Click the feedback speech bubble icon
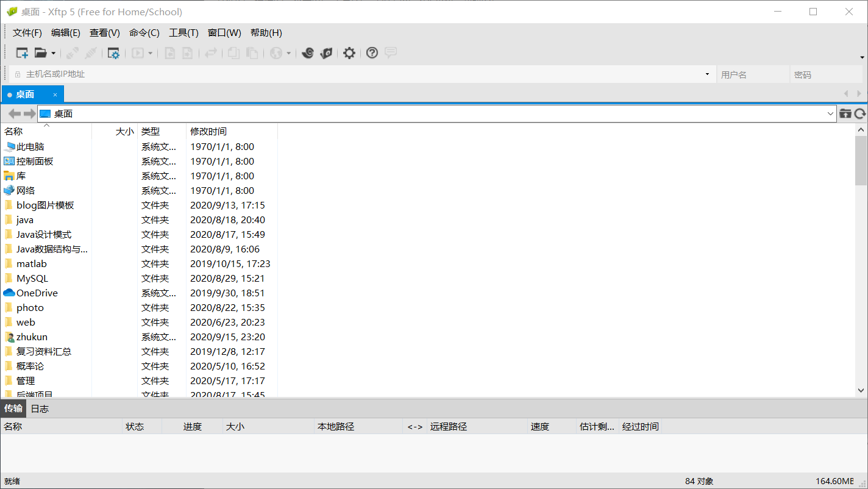Image resolution: width=868 pixels, height=489 pixels. tap(391, 53)
